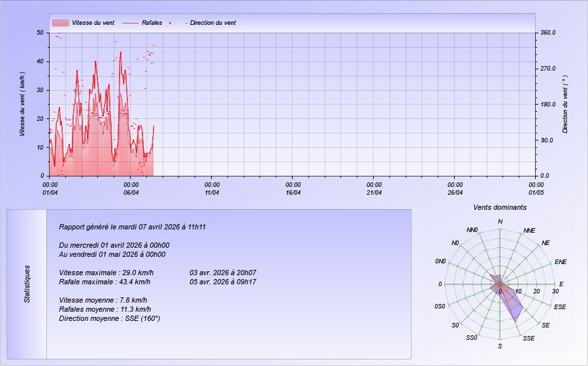Click the NNE compass label
The width and height of the screenshot is (588, 366).
[529, 231]
